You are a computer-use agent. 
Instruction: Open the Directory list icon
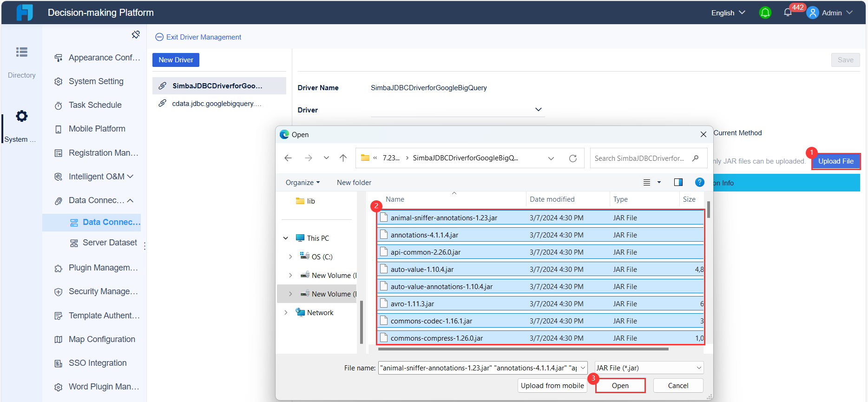click(21, 52)
